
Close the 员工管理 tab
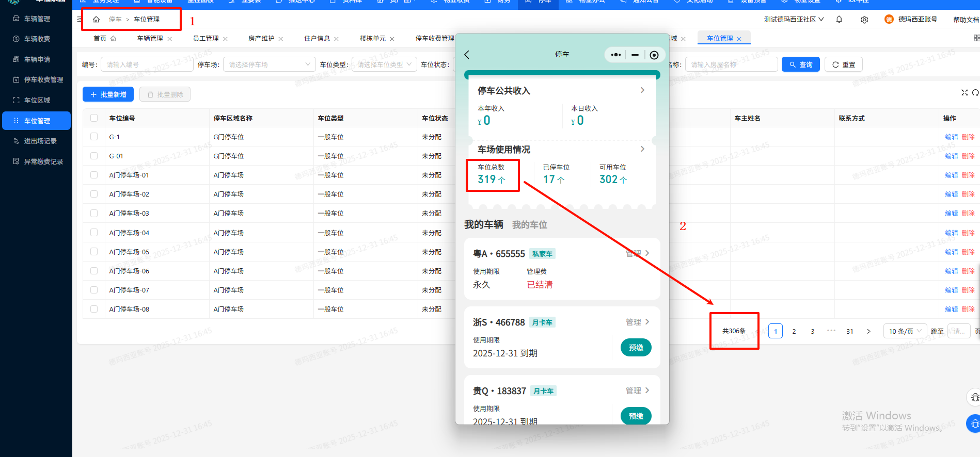(225, 39)
